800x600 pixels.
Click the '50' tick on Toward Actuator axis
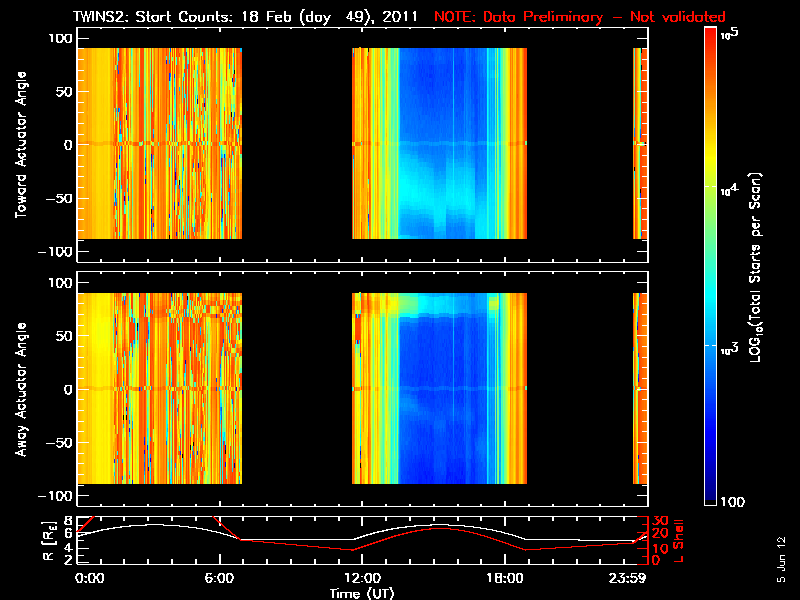(64, 92)
